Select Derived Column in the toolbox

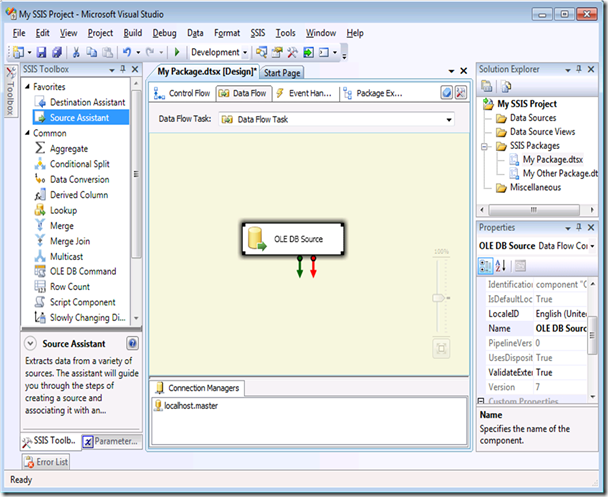coord(79,195)
